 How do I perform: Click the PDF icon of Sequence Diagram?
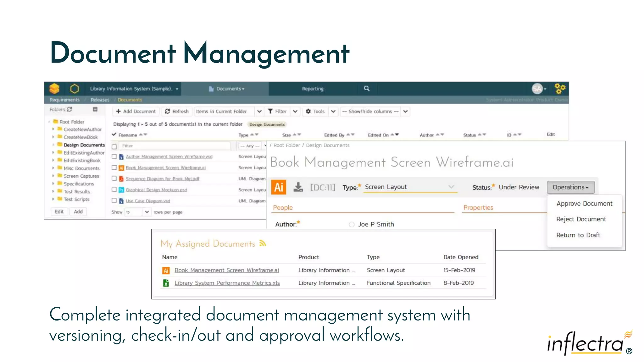click(121, 179)
